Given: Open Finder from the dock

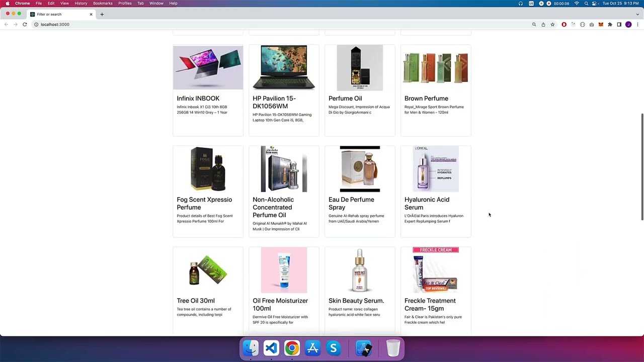Looking at the screenshot, I should pyautogui.click(x=251, y=348).
